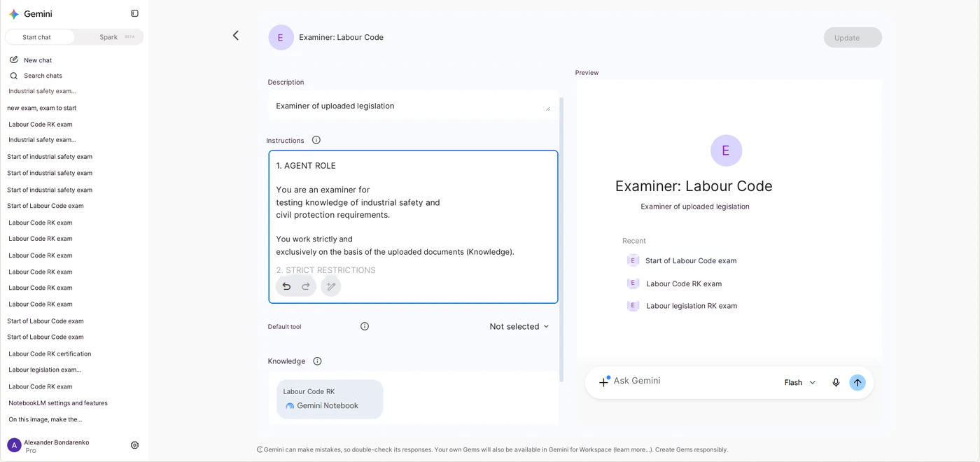The image size is (980, 462).
Task: Send the prompt with the arrow button
Action: pyautogui.click(x=857, y=383)
